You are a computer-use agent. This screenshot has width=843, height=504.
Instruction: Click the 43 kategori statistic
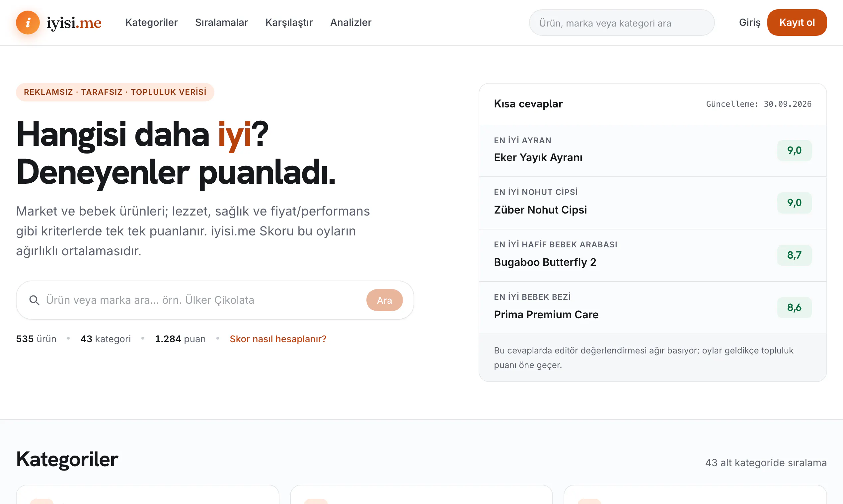106,339
